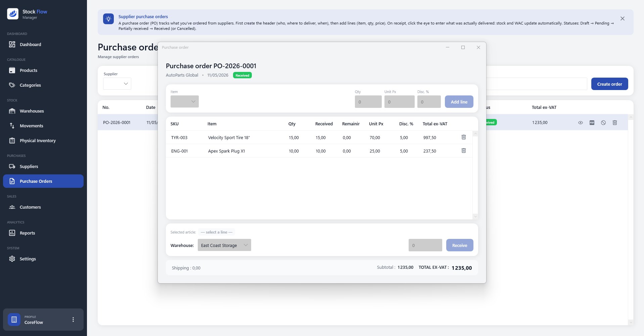
Task: Click the Settings gear icon
Action: [12, 259]
